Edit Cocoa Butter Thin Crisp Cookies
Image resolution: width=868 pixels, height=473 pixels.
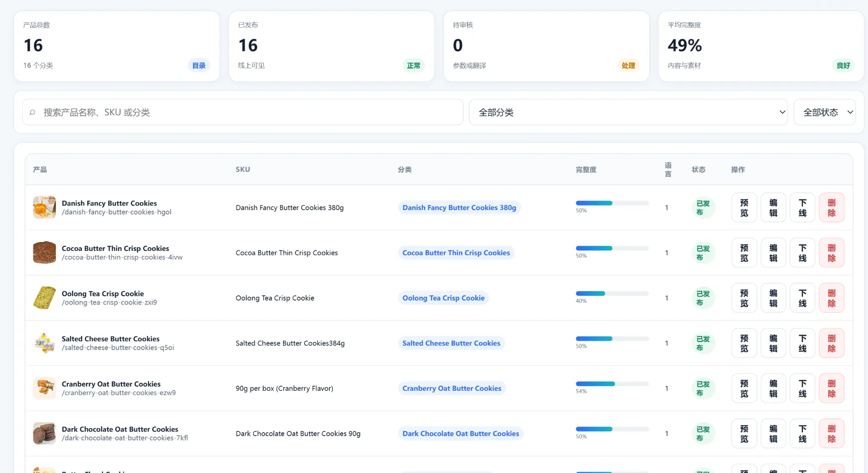point(773,253)
